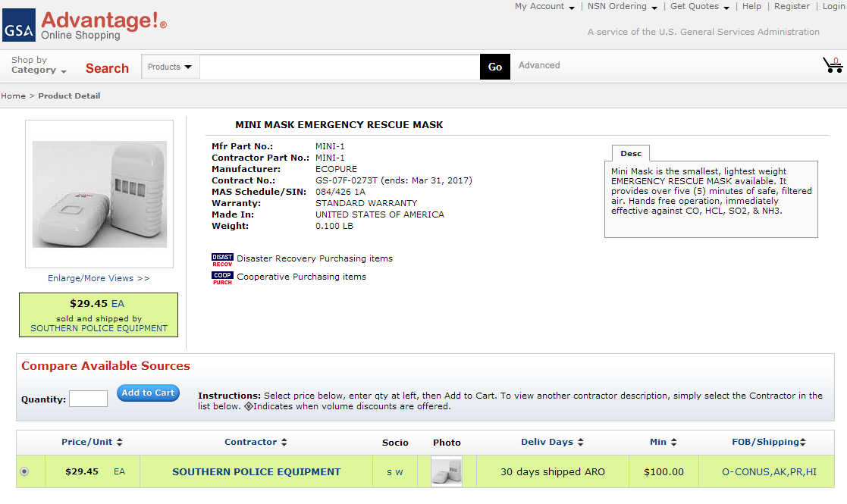
Task: Sort by Min arrows icon
Action: 673,442
